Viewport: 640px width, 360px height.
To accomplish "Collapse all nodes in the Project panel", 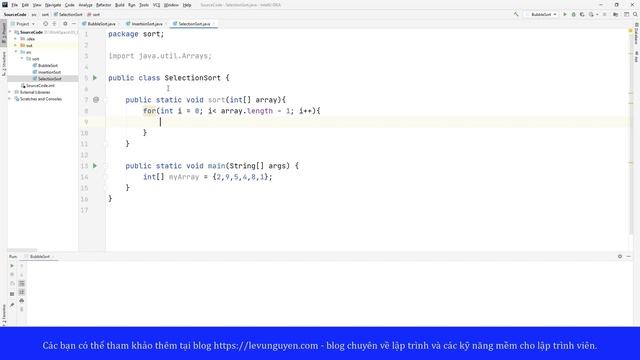I will 54,24.
